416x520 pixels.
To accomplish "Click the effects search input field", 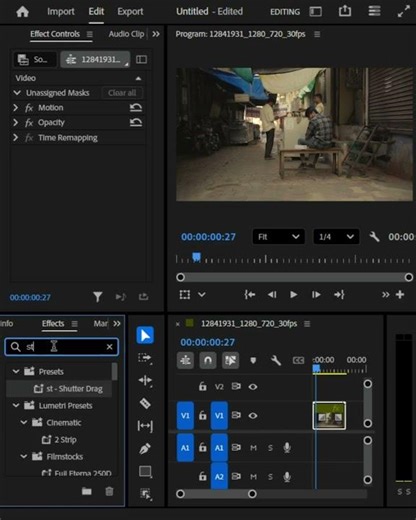I will tap(62, 347).
